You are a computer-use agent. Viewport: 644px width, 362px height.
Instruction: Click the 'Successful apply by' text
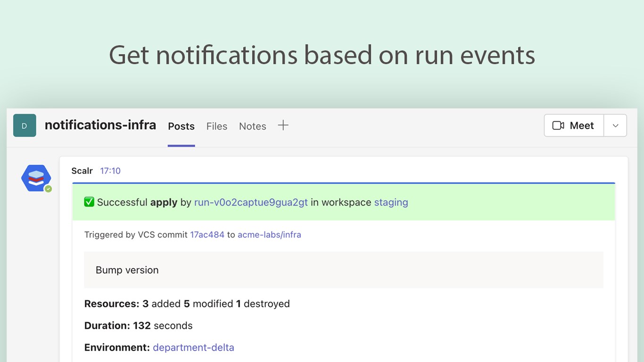[x=144, y=202]
